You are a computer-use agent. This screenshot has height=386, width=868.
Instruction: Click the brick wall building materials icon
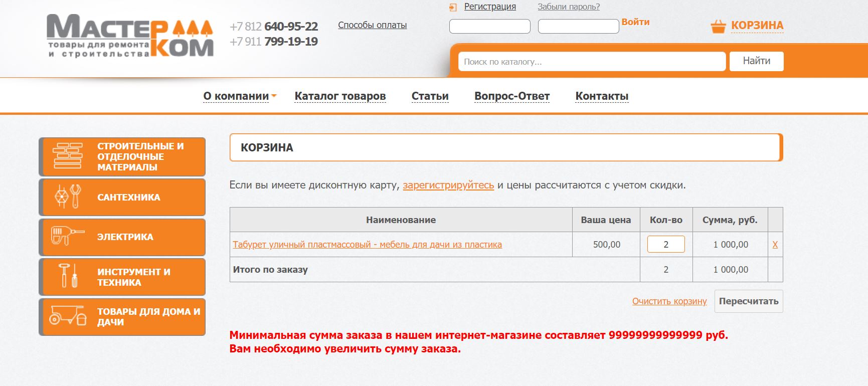(68, 156)
